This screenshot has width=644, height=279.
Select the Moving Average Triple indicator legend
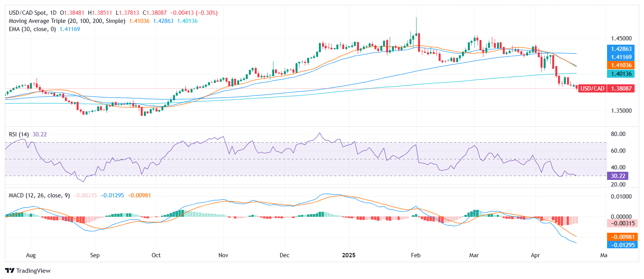67,21
